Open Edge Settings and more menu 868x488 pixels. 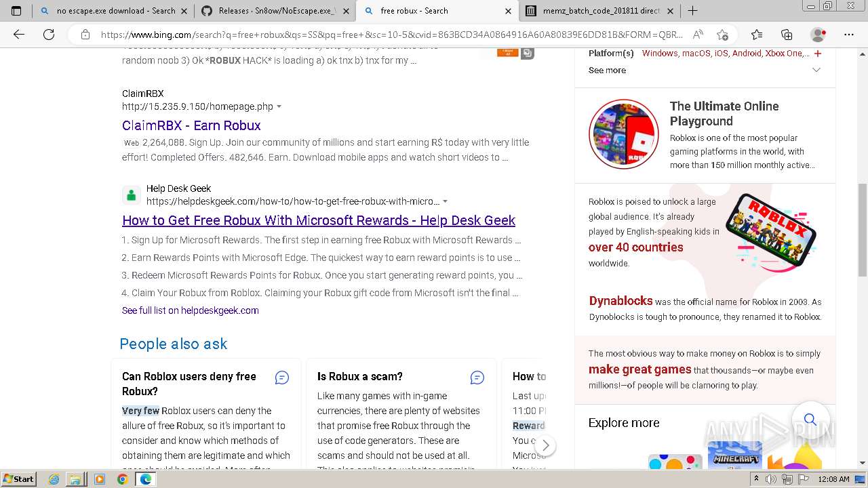coord(849,35)
